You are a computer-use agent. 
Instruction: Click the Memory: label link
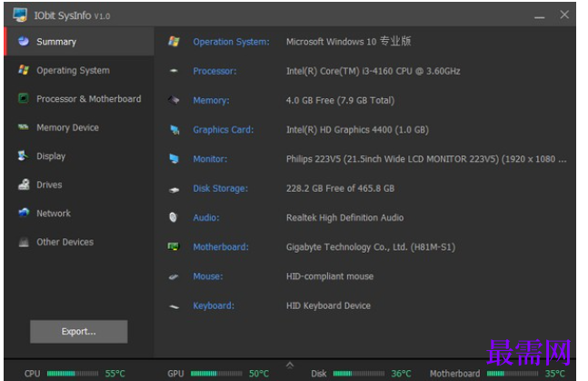211,100
